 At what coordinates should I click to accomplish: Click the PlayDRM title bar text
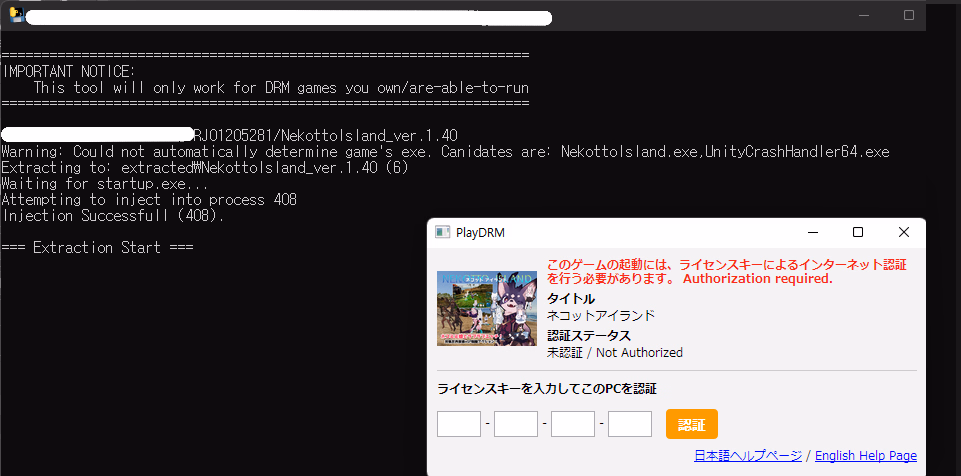(480, 232)
